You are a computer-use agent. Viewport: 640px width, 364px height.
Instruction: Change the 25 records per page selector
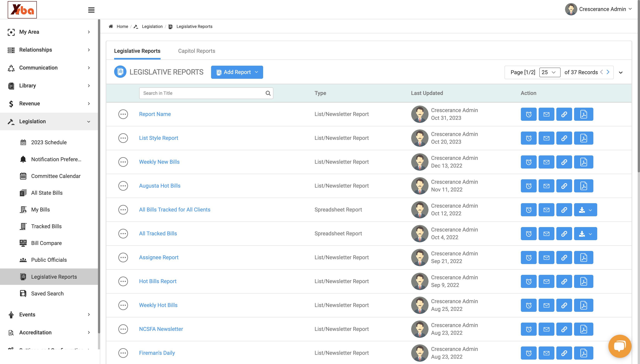(549, 72)
